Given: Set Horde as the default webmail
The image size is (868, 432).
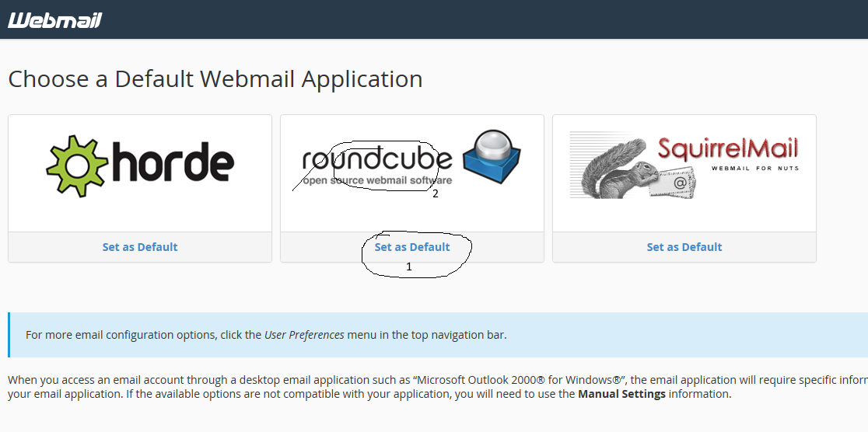Looking at the screenshot, I should tap(140, 247).
